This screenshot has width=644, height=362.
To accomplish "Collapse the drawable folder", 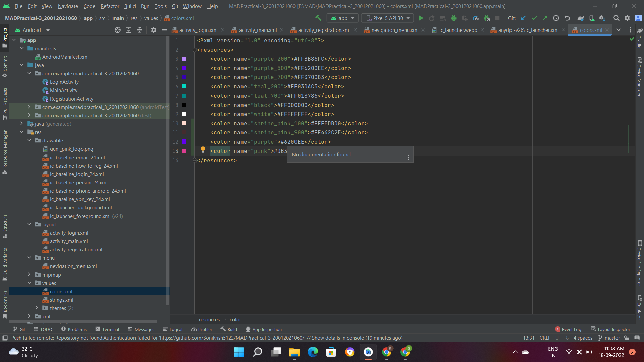I will (x=30, y=140).
